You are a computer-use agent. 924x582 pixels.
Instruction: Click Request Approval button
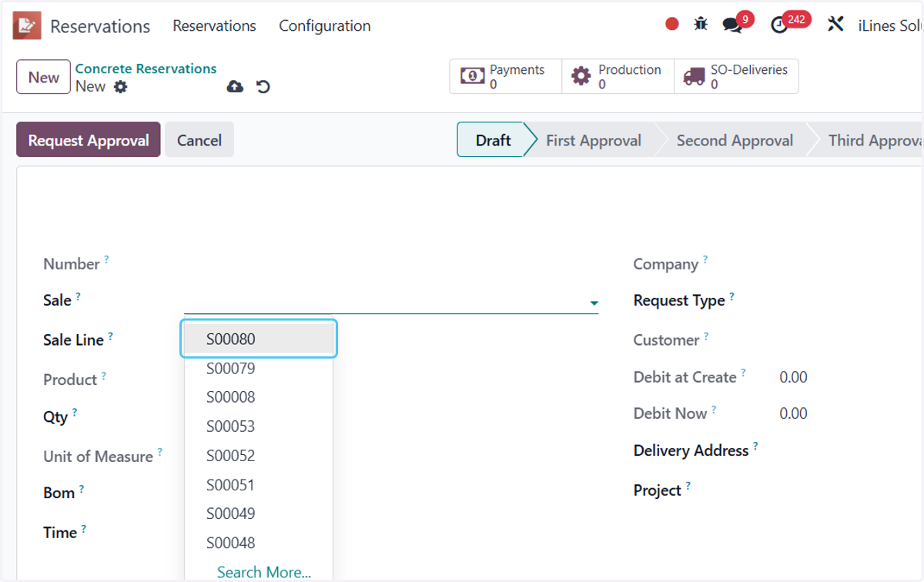point(89,140)
